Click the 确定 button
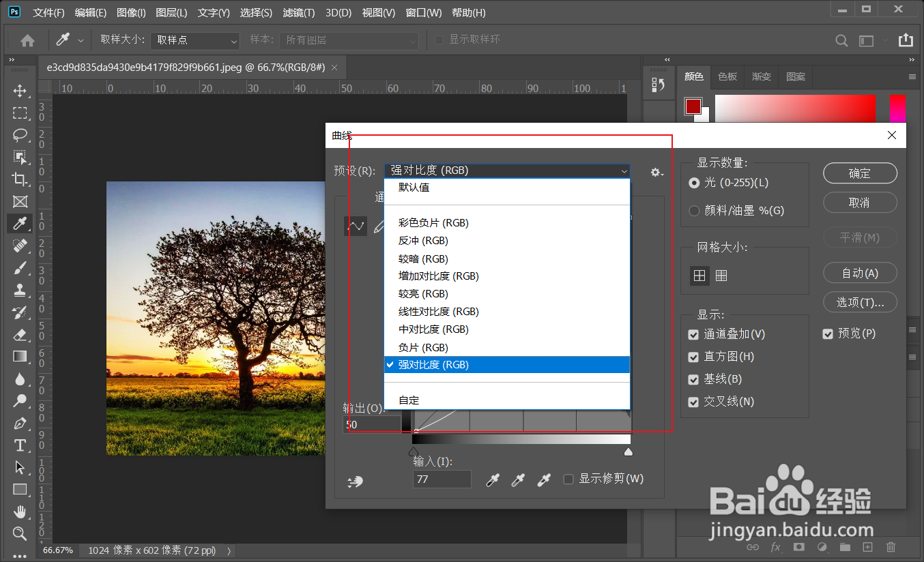Image resolution: width=924 pixels, height=562 pixels. [x=860, y=173]
